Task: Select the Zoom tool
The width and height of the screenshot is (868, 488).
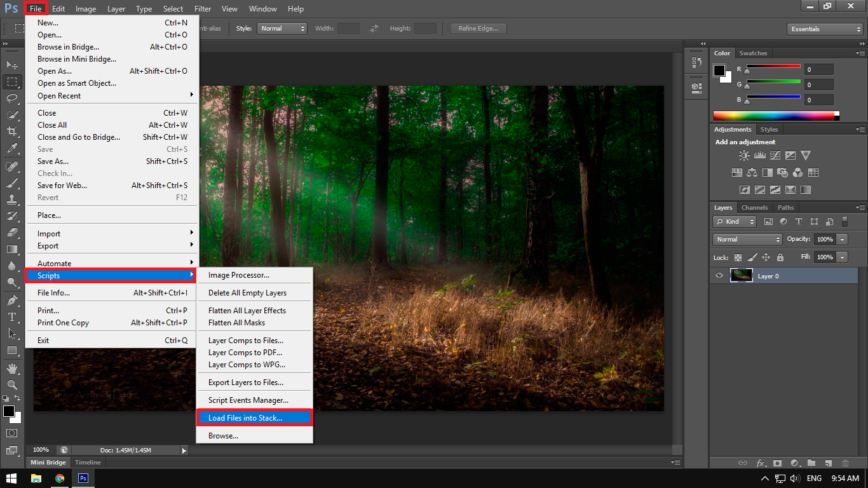Action: coord(12,384)
